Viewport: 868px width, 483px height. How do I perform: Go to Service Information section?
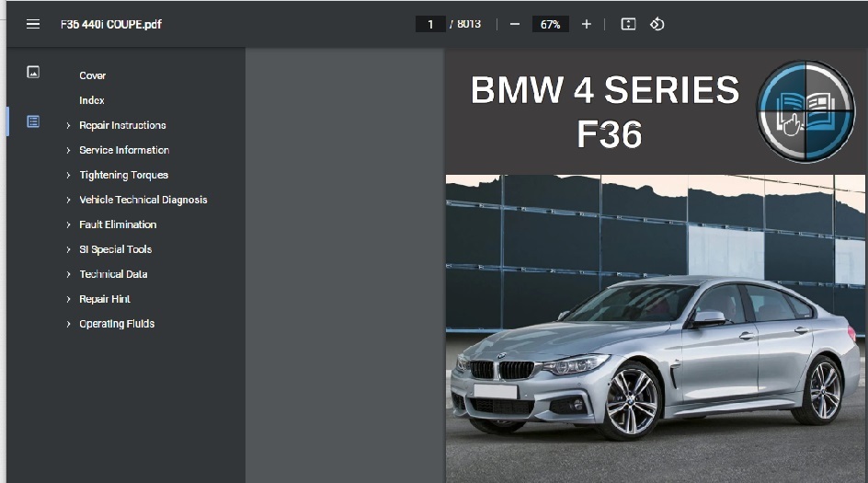pos(124,150)
